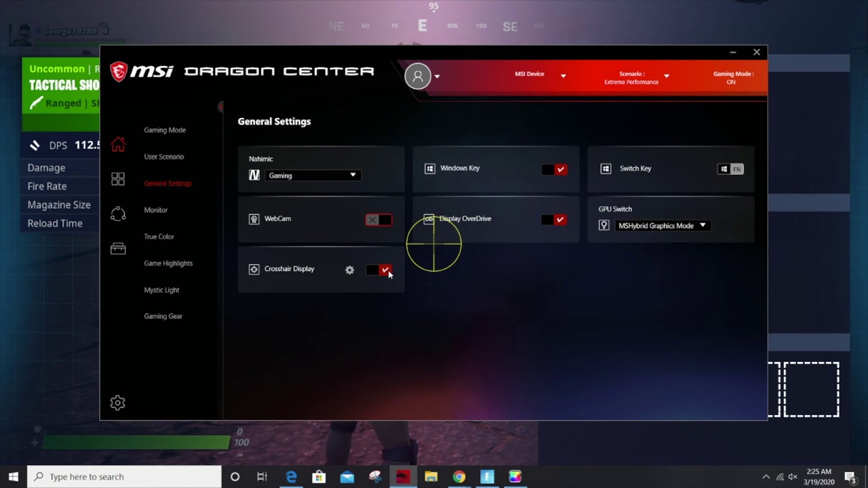Click the Windows taskbar search box
The width and height of the screenshot is (868, 488).
(x=124, y=476)
